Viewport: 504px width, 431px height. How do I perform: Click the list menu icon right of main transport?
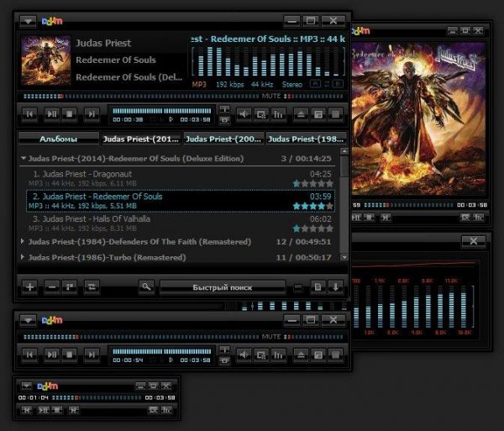[335, 114]
